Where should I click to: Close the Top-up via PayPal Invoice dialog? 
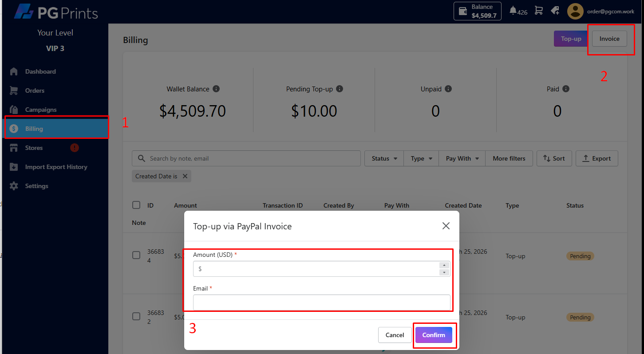pyautogui.click(x=446, y=226)
